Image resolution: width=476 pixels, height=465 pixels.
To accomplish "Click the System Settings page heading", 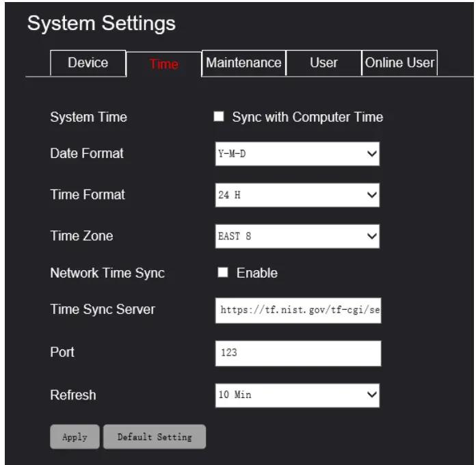I will coord(101,24).
